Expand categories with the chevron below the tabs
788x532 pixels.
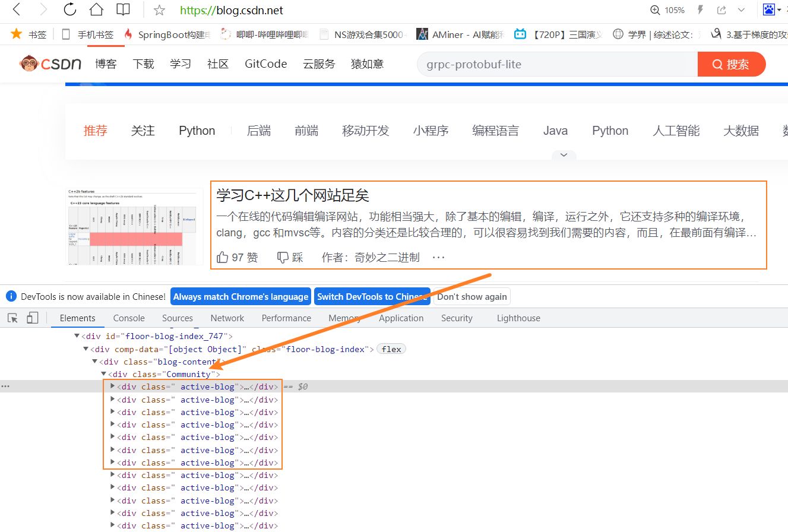[x=564, y=155]
